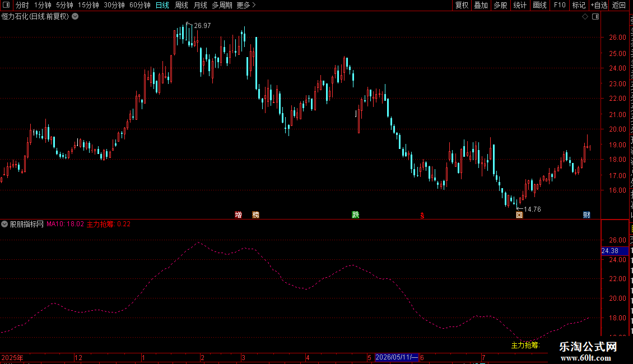
Task: Click the 24.38 cursor price tag
Action: click(615, 251)
